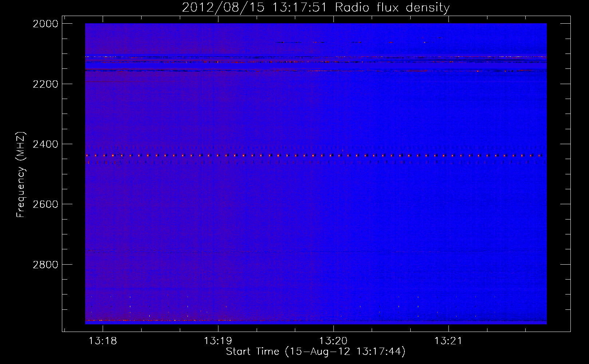Click the 13:21 time axis label
The height and width of the screenshot is (364, 589).
448,341
